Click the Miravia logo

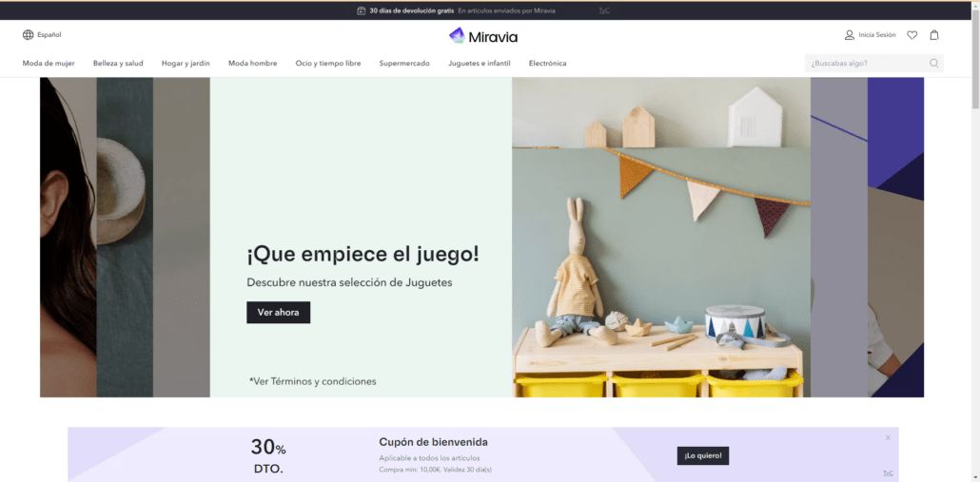coord(483,36)
